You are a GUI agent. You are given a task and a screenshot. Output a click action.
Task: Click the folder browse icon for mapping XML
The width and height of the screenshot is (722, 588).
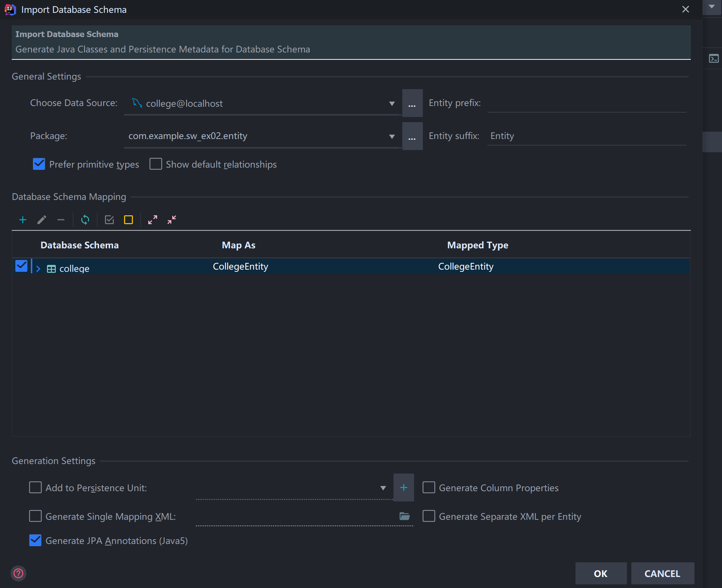click(x=404, y=516)
